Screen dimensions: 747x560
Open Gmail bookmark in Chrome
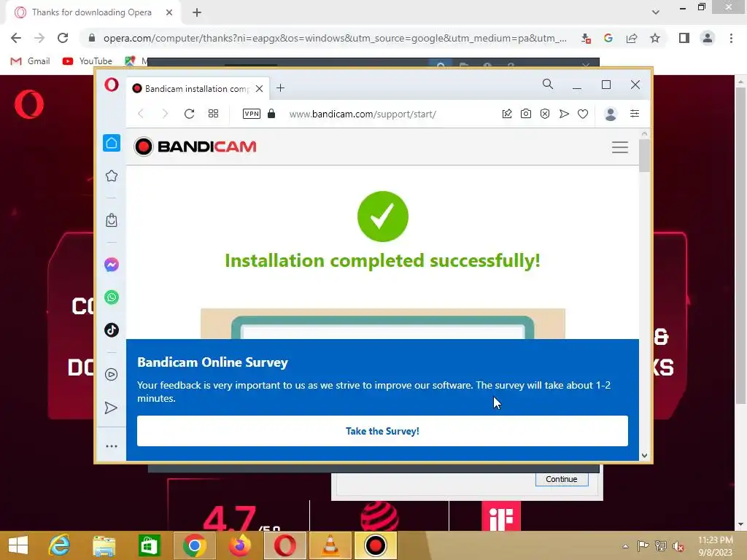tap(30, 61)
